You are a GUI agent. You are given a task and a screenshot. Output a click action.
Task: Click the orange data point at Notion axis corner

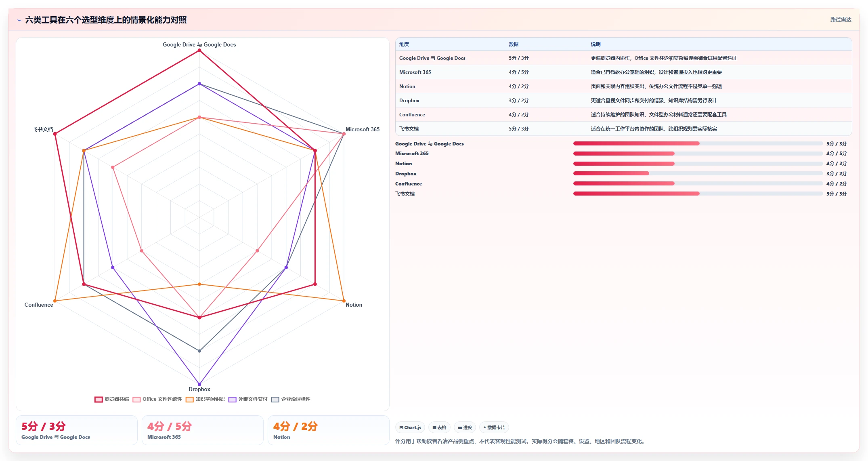pyautogui.click(x=344, y=301)
